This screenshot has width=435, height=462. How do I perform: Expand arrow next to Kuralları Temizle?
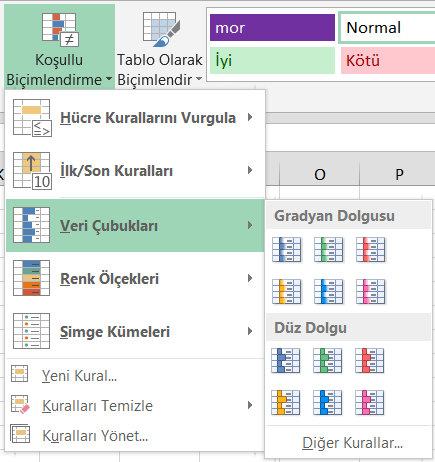[250, 405]
